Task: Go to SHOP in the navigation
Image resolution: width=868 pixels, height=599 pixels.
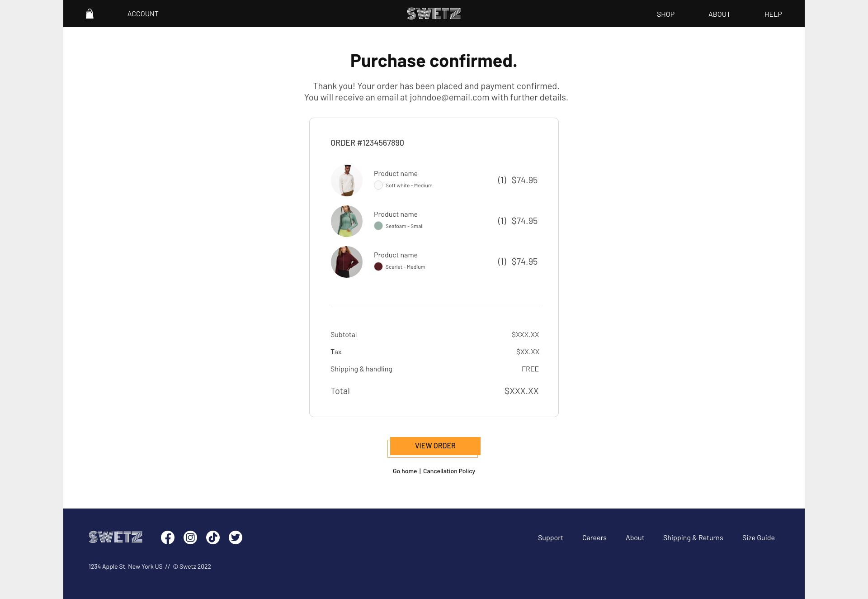Action: (665, 14)
